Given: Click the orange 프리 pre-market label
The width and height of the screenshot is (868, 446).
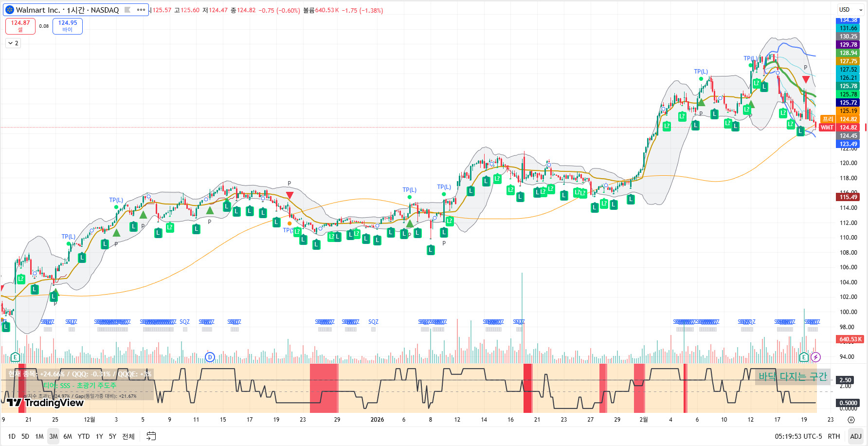Looking at the screenshot, I should (x=828, y=119).
